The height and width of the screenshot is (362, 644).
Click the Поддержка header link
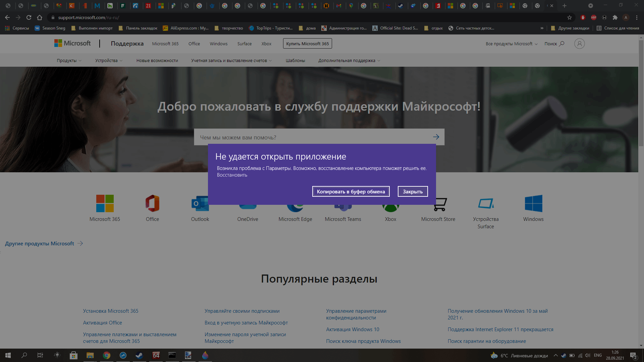point(127,44)
